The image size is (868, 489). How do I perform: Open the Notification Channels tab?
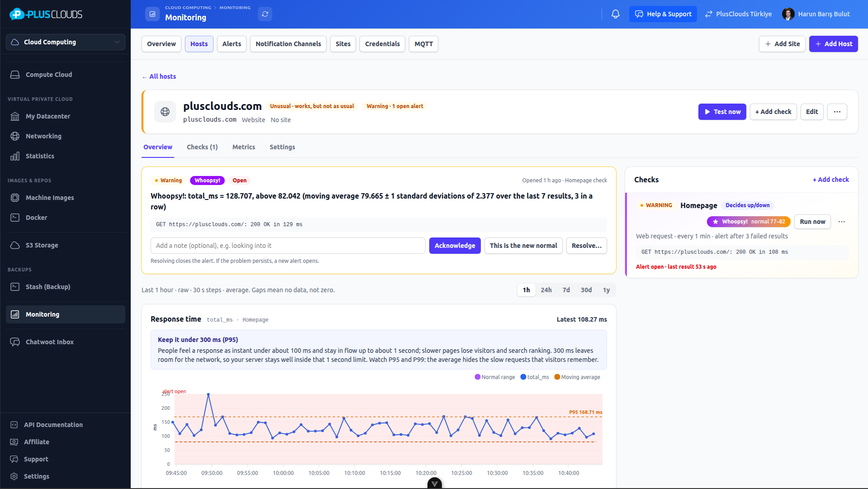pyautogui.click(x=288, y=44)
